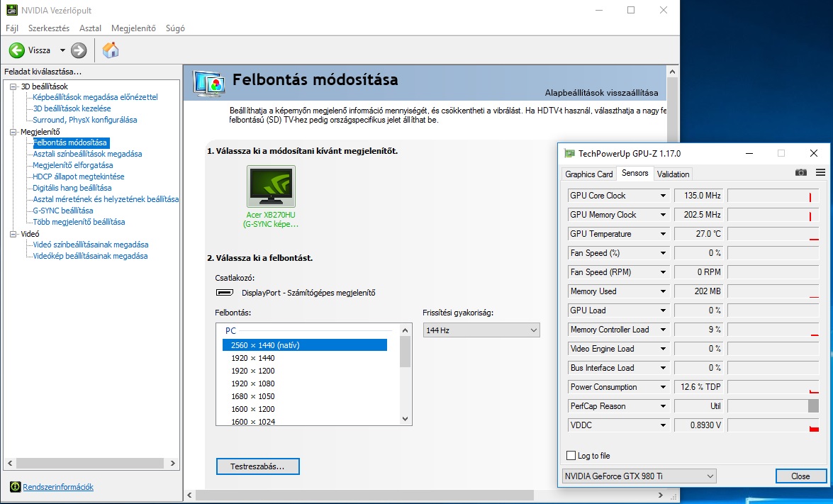Open Asztali színbeállítások megadása

pyautogui.click(x=87, y=154)
